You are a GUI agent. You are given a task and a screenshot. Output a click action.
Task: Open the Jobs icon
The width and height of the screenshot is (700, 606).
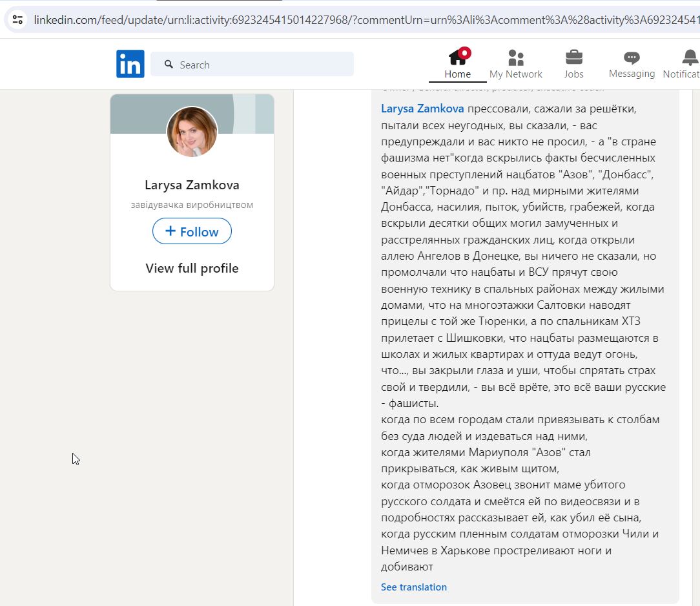coord(573,58)
